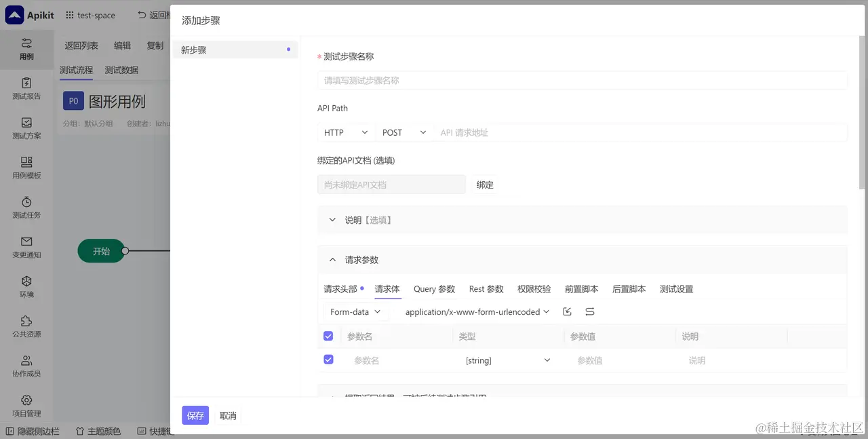Switch to the 权限校验 tab
Screen dimensions: 868x439
pos(534,289)
